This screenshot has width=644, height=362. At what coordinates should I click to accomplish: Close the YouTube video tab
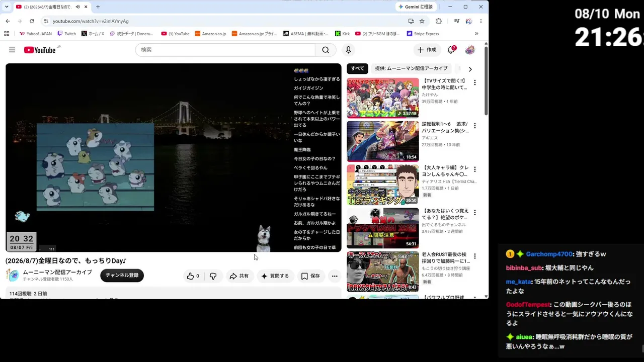tap(86, 7)
